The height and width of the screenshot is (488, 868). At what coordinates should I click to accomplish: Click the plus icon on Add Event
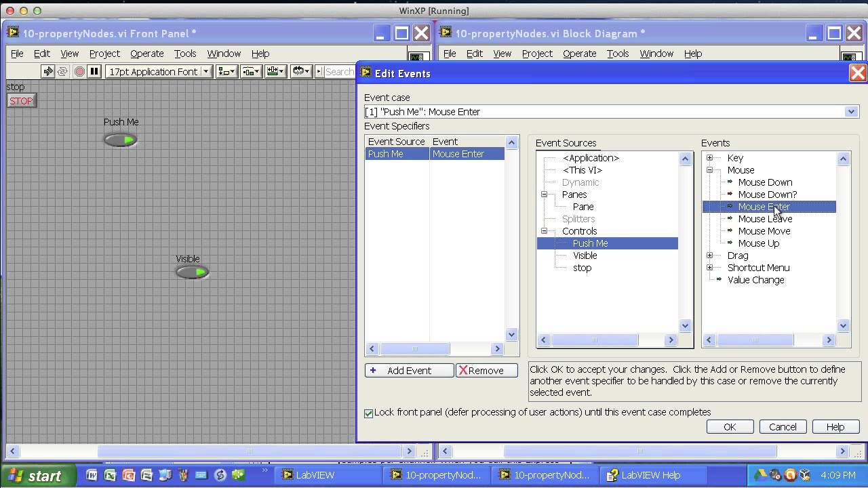[373, 370]
